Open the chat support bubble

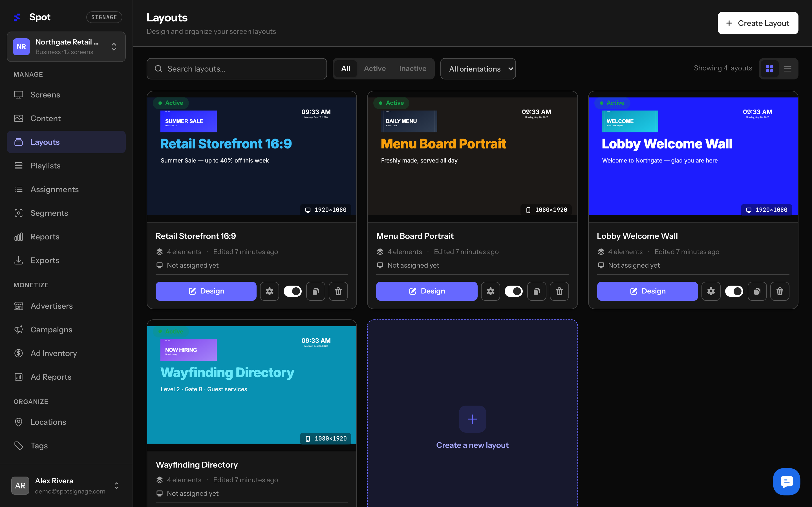pos(787,482)
